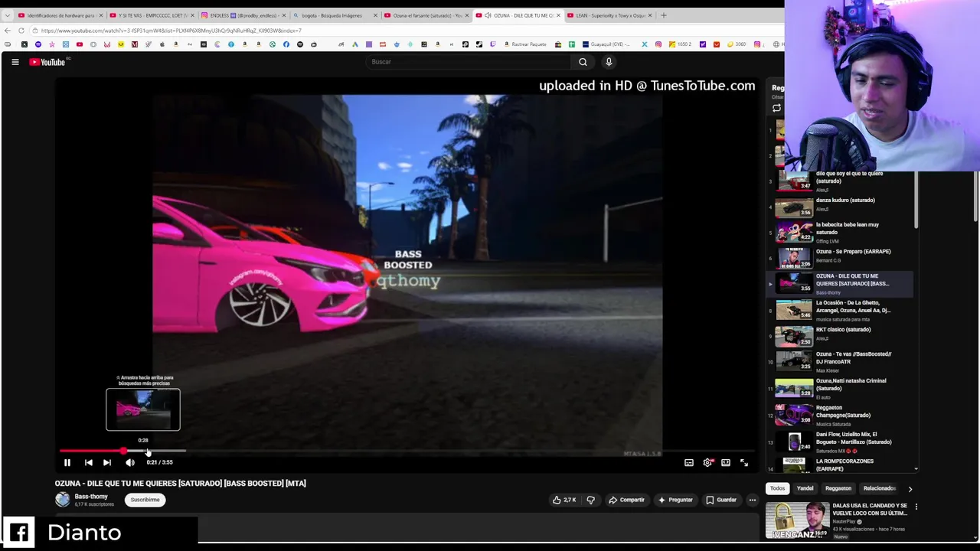
Task: Seek on the red progress bar
Action: click(x=92, y=451)
